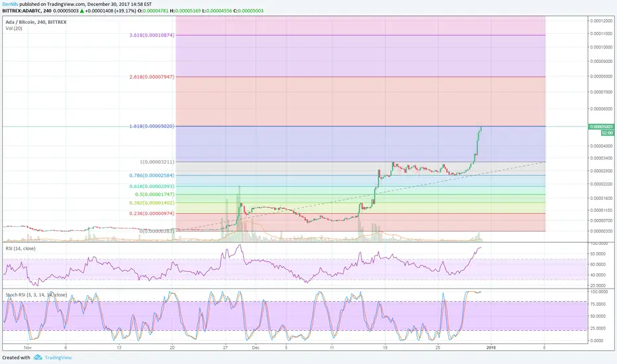Select the 1(0.00003211) Fibonacci label
The height and width of the screenshot is (364, 617).
pyautogui.click(x=157, y=161)
